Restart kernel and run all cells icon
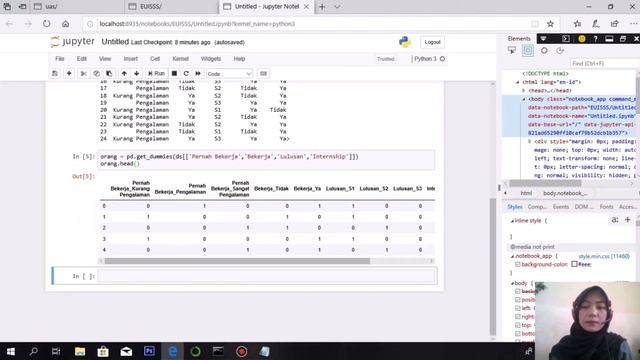This screenshot has width=640, height=360. coord(198,73)
